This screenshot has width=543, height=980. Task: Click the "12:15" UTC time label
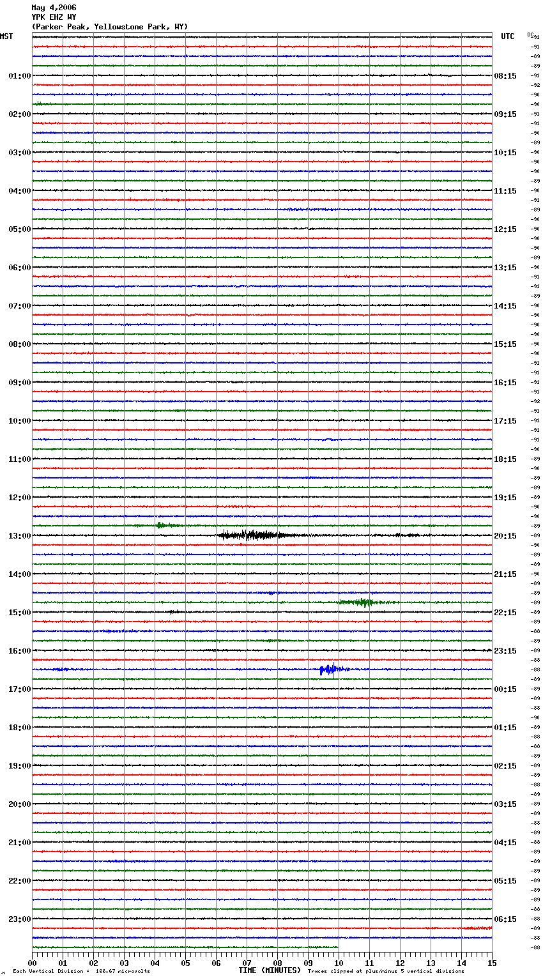coord(505,229)
